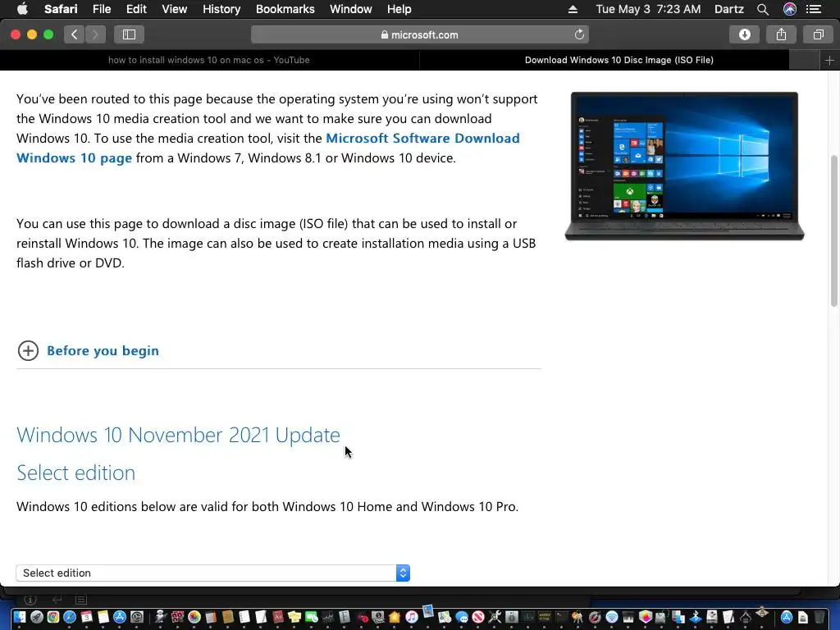Image resolution: width=840 pixels, height=630 pixels.
Task: Follow Microsoft Software Download Windows 10 page link
Action: (422, 138)
